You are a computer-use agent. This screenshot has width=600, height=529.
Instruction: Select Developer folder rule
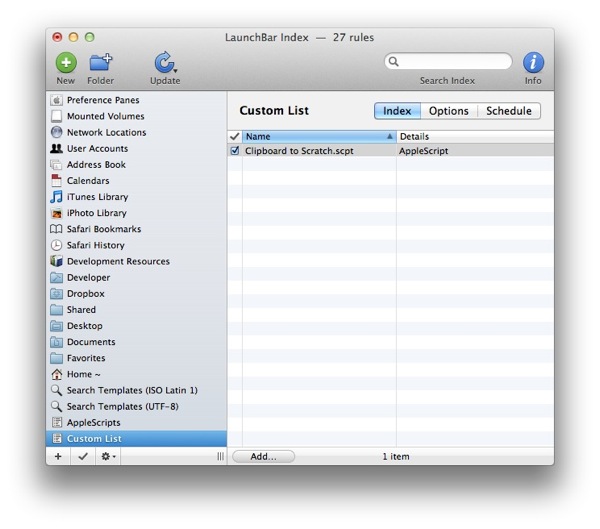point(136,277)
